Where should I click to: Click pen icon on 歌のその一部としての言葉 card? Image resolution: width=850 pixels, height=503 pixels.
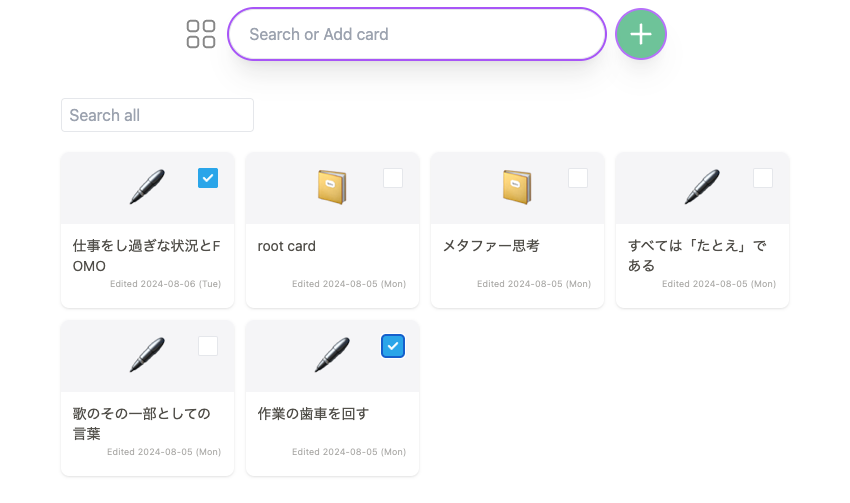point(147,355)
